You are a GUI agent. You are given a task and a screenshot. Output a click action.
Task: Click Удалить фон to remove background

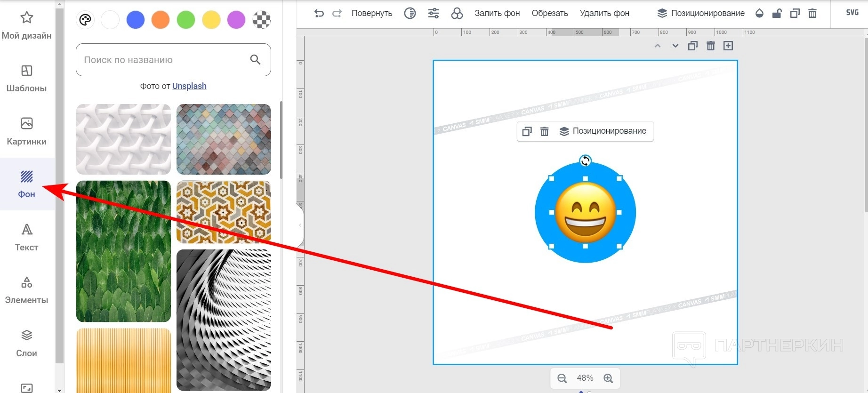coord(604,13)
